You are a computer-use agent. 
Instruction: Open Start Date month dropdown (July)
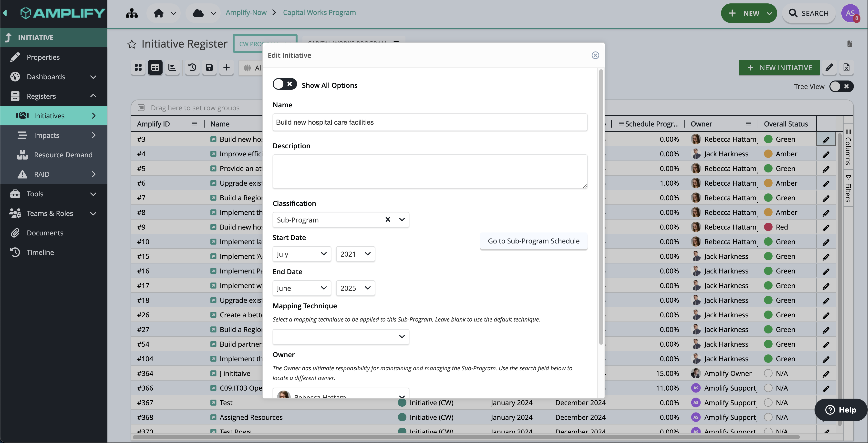pyautogui.click(x=301, y=254)
